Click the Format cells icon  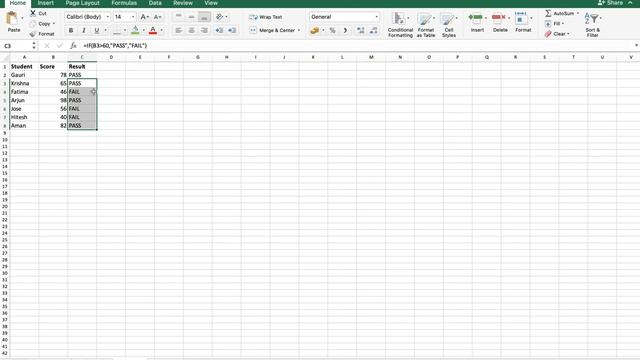click(520, 17)
